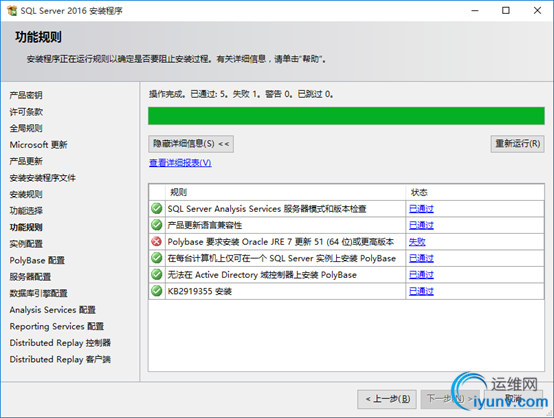Hide detailed info with 隐藏详细信息(S) button
This screenshot has height=418, width=554.
point(191,144)
